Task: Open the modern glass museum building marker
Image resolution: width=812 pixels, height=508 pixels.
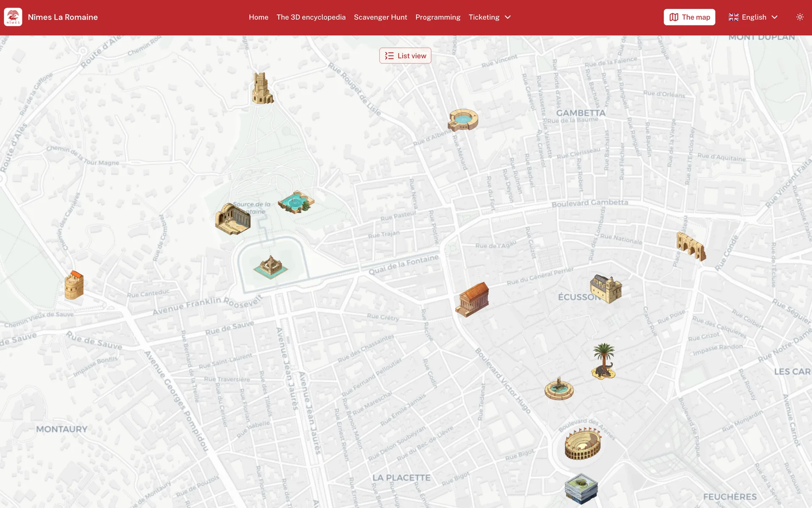Action: 582,489
